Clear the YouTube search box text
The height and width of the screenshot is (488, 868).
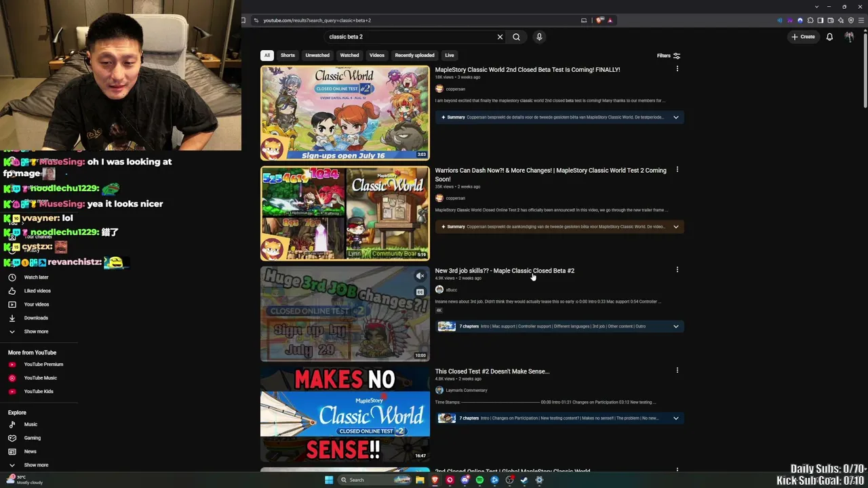coord(500,37)
